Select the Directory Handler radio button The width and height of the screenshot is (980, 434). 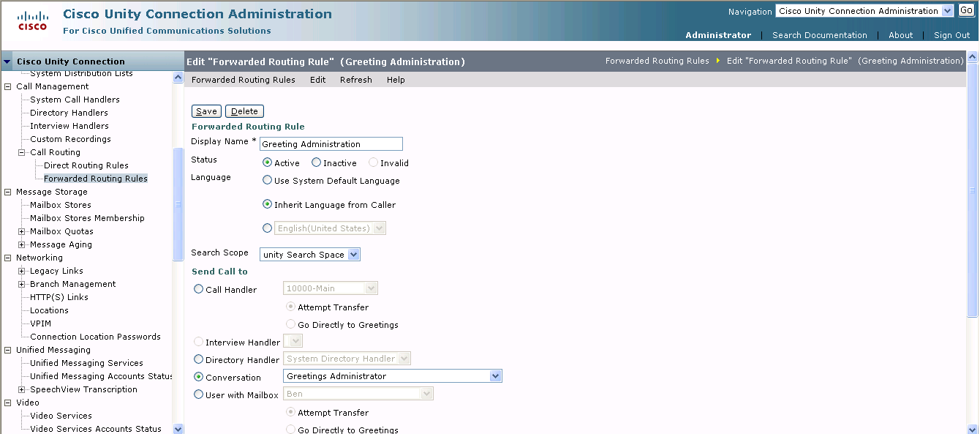[x=198, y=359]
